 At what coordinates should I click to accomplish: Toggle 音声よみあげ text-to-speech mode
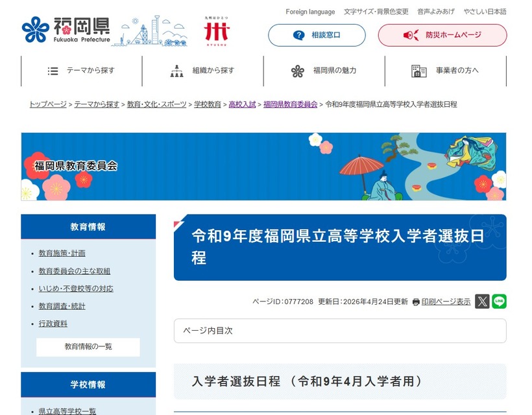436,12
